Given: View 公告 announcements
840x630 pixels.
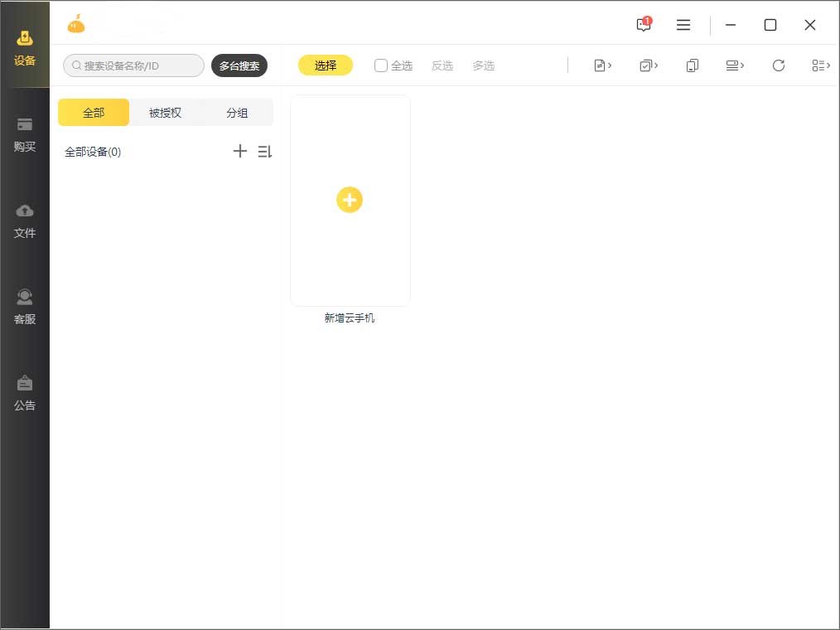Looking at the screenshot, I should click(x=25, y=393).
